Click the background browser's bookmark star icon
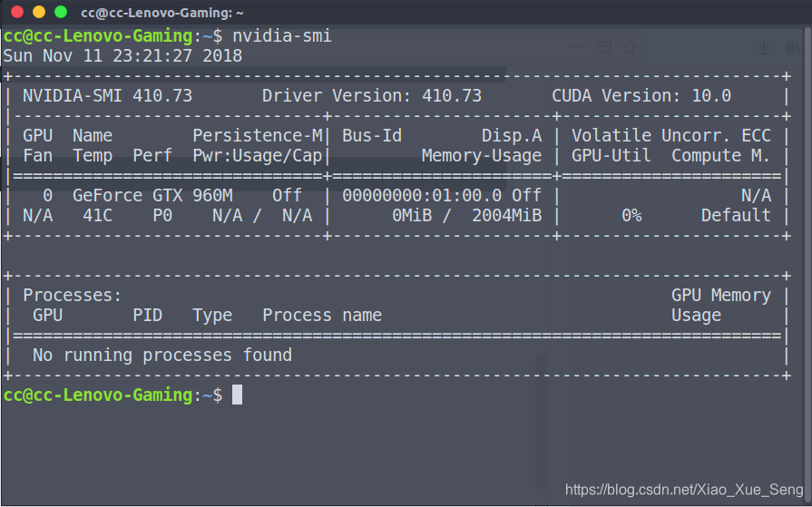Image resolution: width=812 pixels, height=507 pixels. pos(630,48)
